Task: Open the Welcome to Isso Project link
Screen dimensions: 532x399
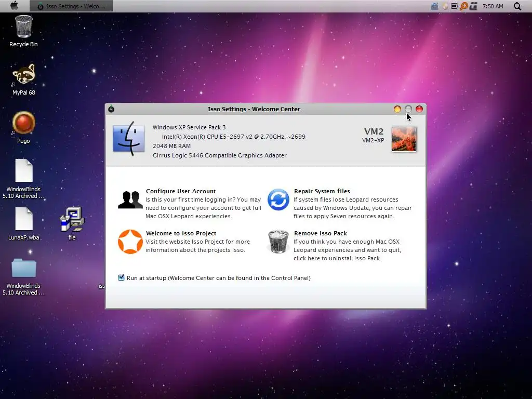Action: [181, 233]
